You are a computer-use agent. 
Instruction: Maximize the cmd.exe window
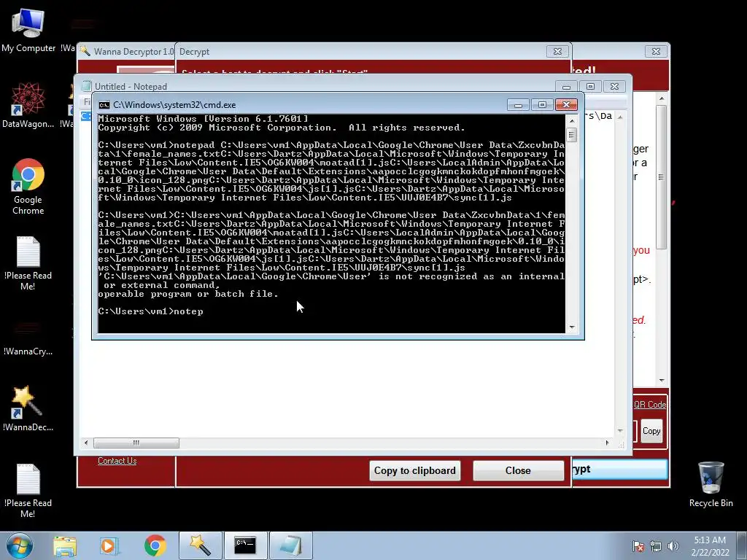click(x=542, y=105)
